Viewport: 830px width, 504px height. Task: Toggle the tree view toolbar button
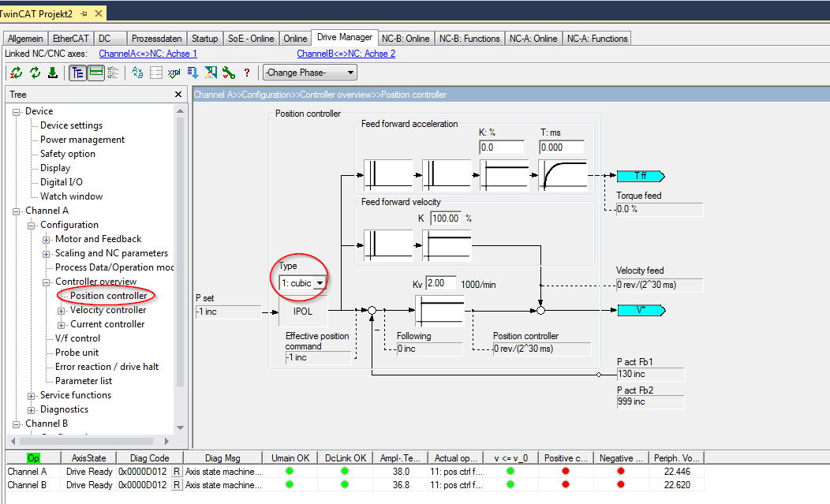[78, 73]
